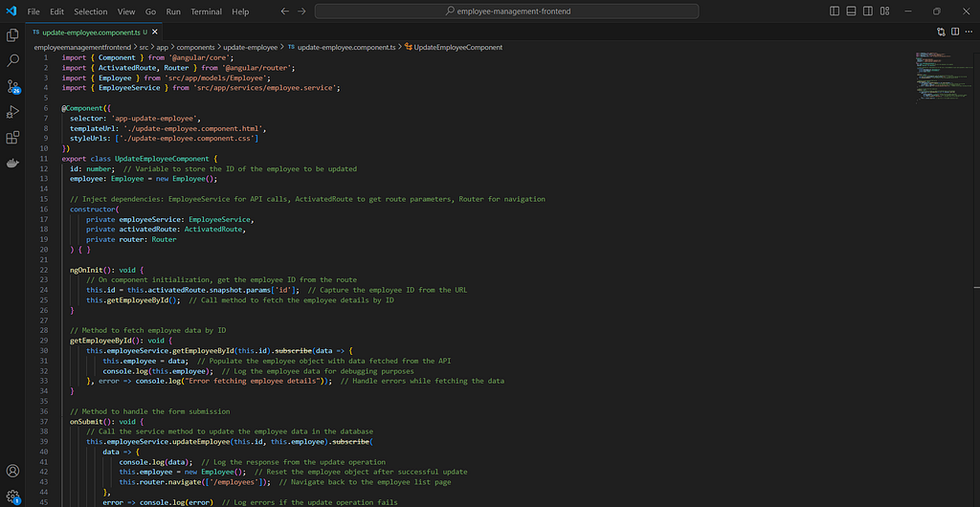
Task: Click '@angular/router' import string
Action: click(x=257, y=67)
